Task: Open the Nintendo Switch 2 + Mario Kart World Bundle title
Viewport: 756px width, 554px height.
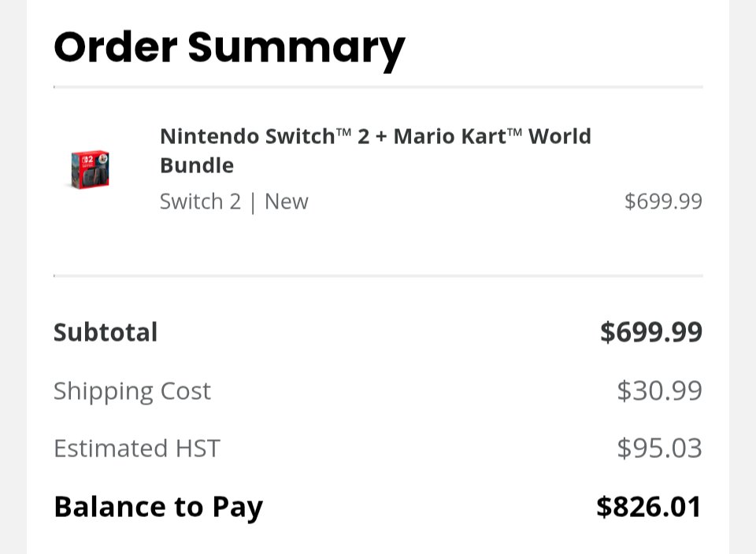Action: pyautogui.click(x=375, y=151)
